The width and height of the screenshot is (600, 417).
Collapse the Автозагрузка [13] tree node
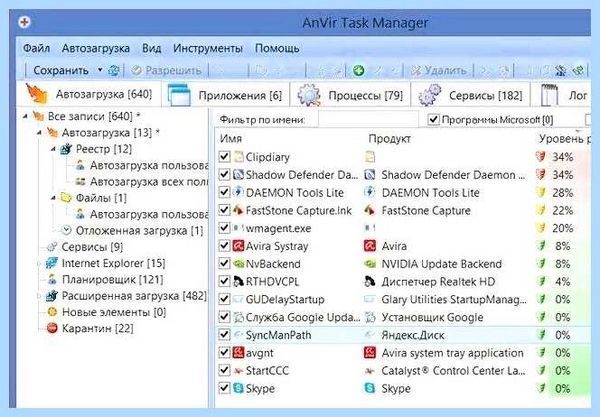[x=39, y=133]
